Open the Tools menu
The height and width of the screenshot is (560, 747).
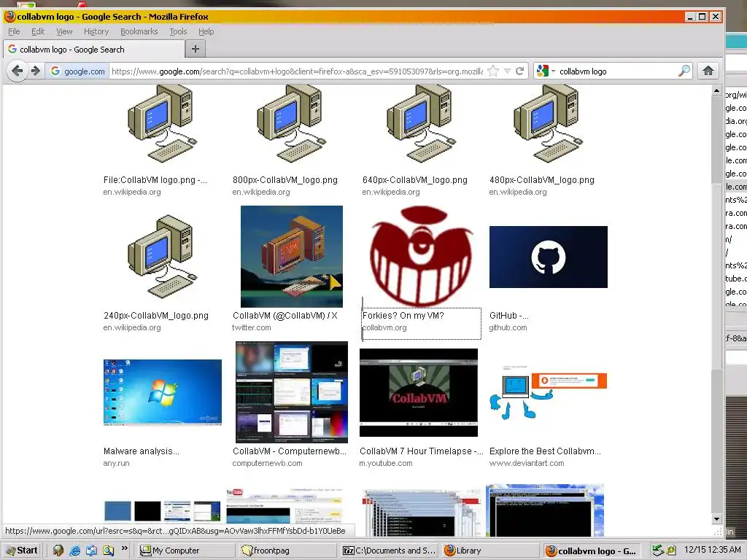pos(178,31)
